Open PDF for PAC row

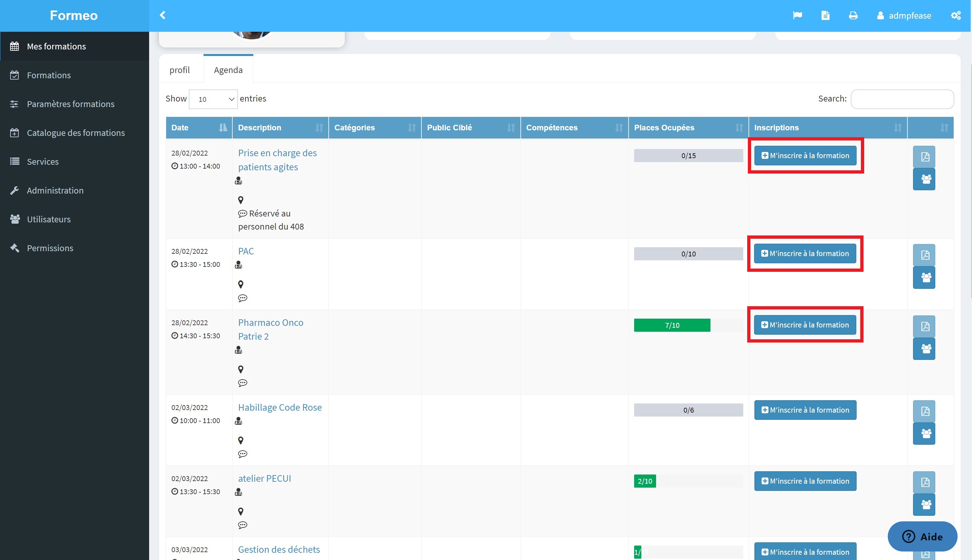pos(924,254)
